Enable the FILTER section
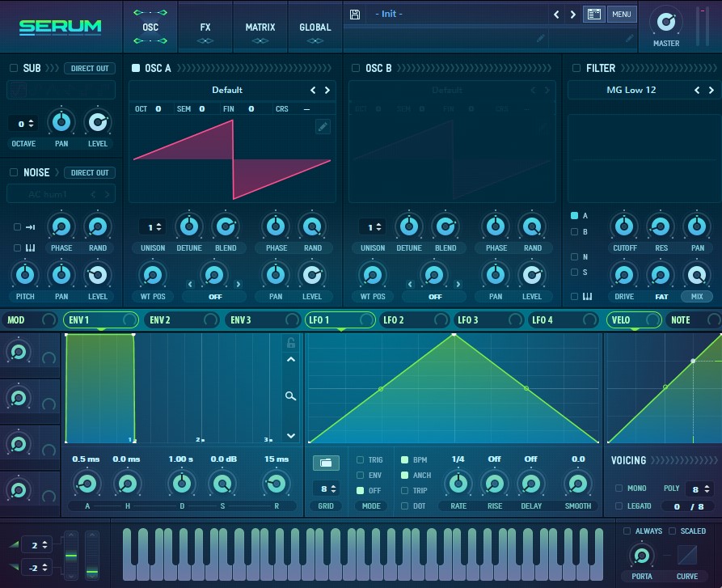 pos(576,68)
